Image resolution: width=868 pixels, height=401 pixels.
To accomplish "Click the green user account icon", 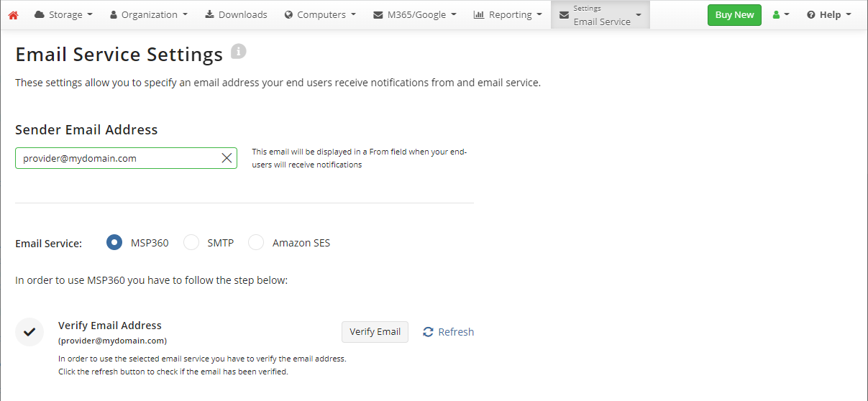I will 776,15.
